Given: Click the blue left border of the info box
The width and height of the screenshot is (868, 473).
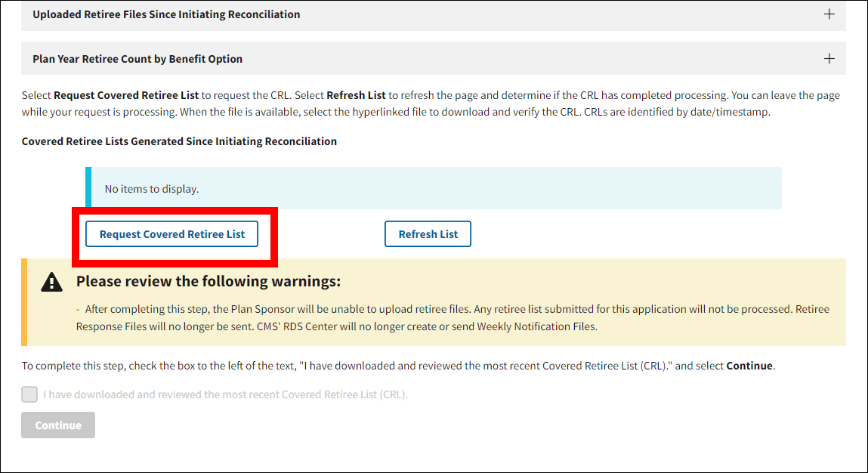Looking at the screenshot, I should (x=88, y=188).
